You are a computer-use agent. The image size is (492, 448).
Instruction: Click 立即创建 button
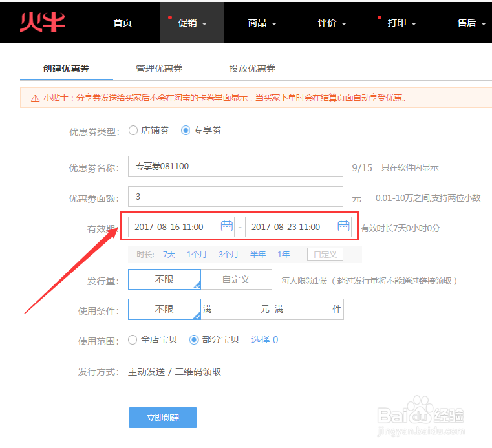[163, 418]
